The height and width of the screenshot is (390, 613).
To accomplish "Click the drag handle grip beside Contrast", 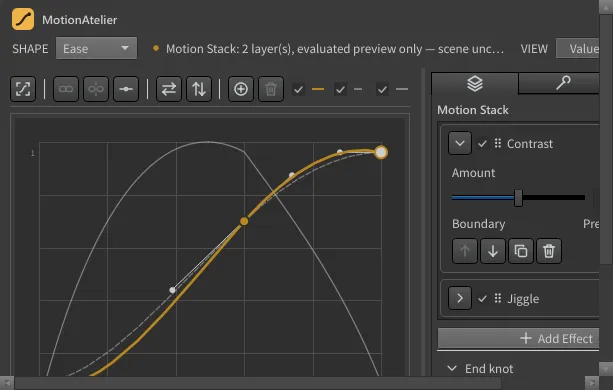I will click(x=498, y=143).
